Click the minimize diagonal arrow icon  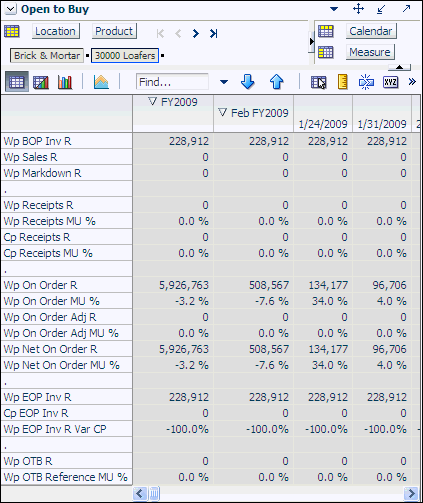(x=381, y=9)
